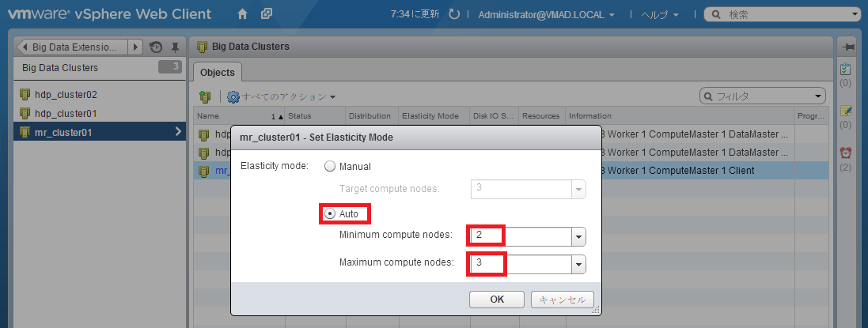Open the alarms bell icon

pos(845,153)
